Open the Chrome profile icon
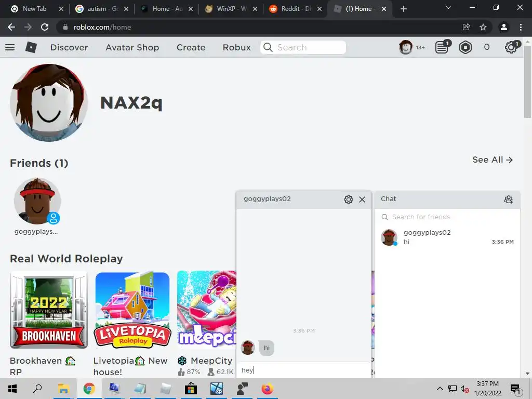532x399 pixels. click(504, 27)
